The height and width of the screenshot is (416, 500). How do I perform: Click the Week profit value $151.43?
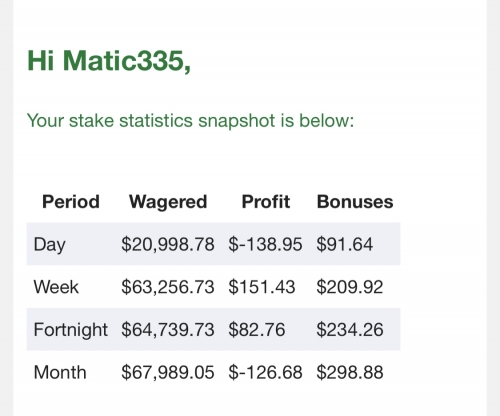click(x=262, y=287)
